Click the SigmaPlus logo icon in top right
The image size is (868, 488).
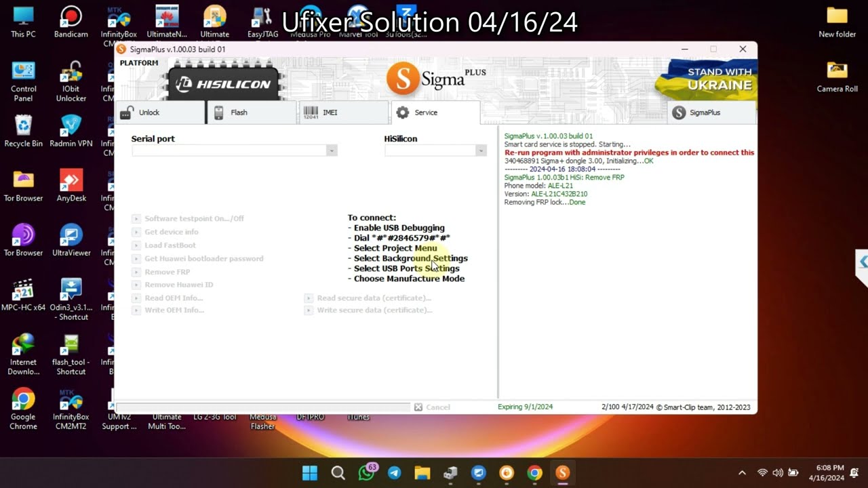(x=679, y=113)
